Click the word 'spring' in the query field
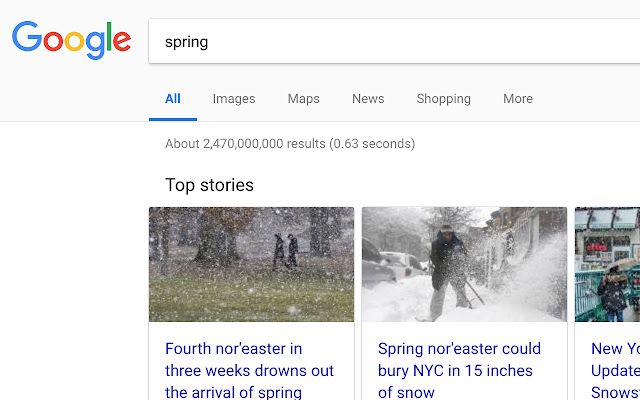 pyautogui.click(x=186, y=43)
